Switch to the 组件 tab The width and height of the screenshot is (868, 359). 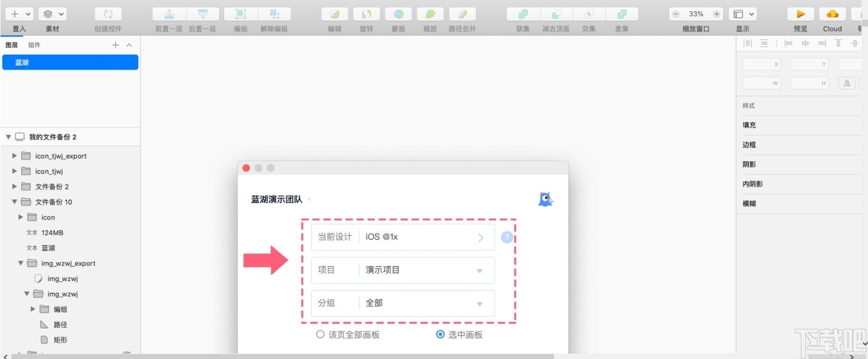34,45
